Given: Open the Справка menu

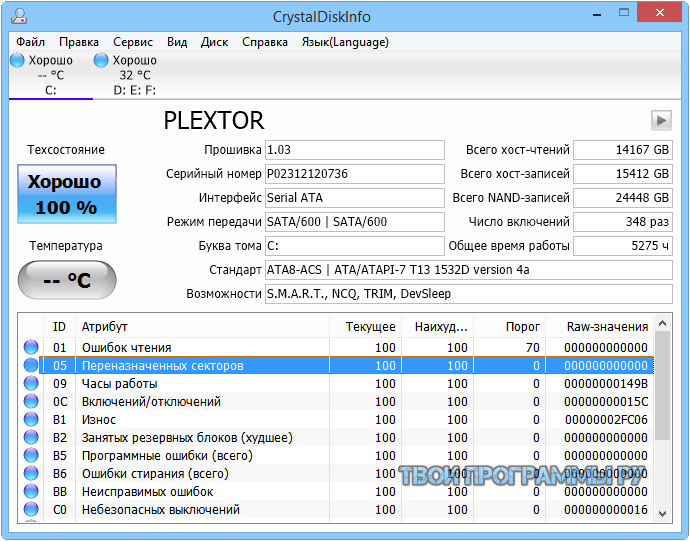Looking at the screenshot, I should pos(265,42).
